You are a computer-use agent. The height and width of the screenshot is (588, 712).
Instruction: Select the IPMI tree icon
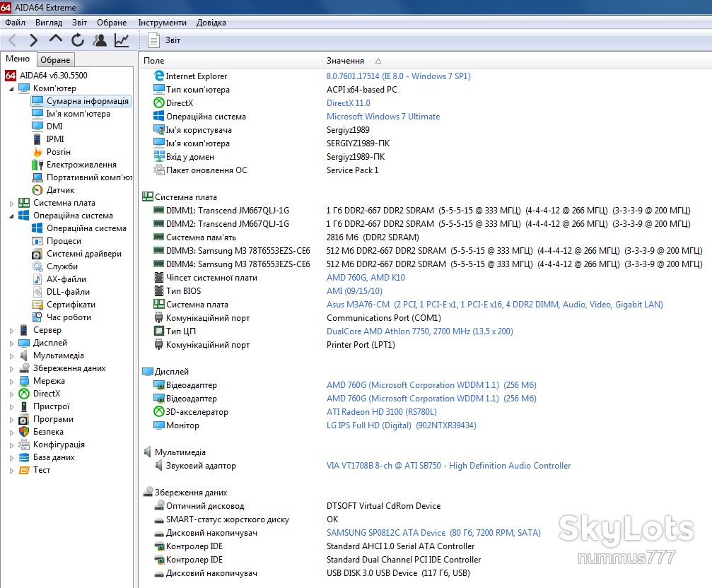[x=37, y=139]
